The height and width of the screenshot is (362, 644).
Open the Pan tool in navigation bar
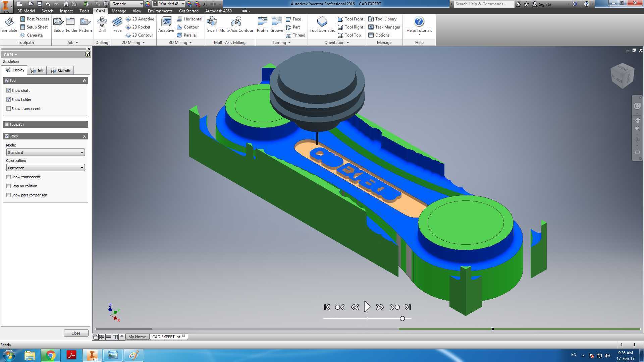pos(637,120)
